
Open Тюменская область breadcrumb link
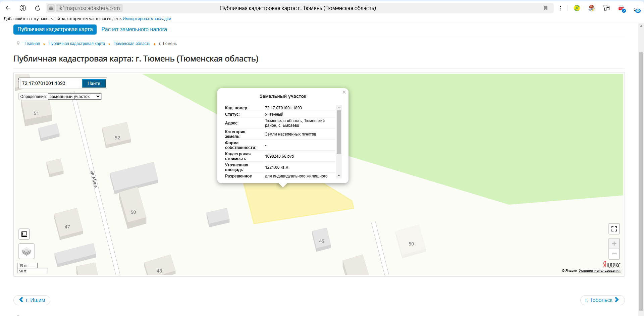pos(132,44)
